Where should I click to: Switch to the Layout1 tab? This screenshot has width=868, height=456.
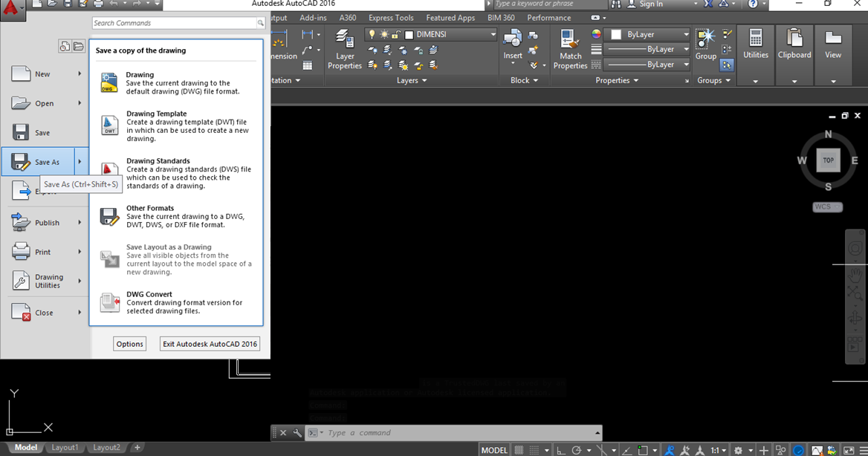(x=65, y=447)
